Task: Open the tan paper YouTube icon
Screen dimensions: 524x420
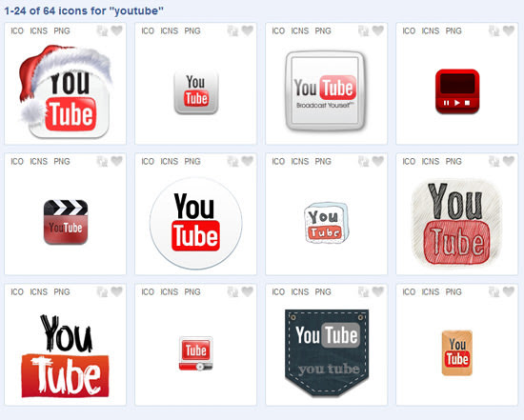Action: (x=457, y=352)
